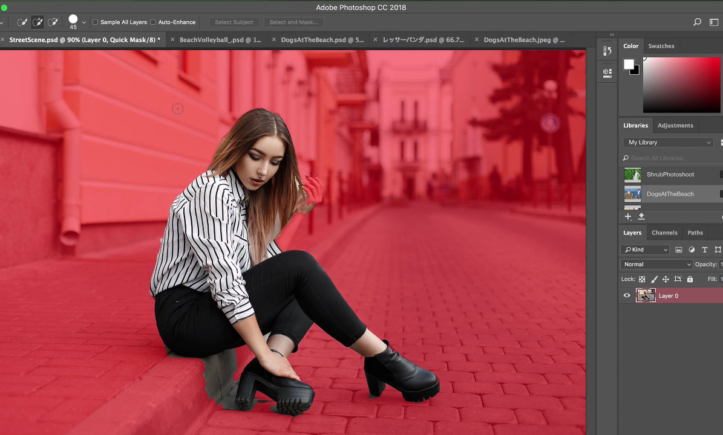Select the Add to Selection brush mode

[37, 22]
